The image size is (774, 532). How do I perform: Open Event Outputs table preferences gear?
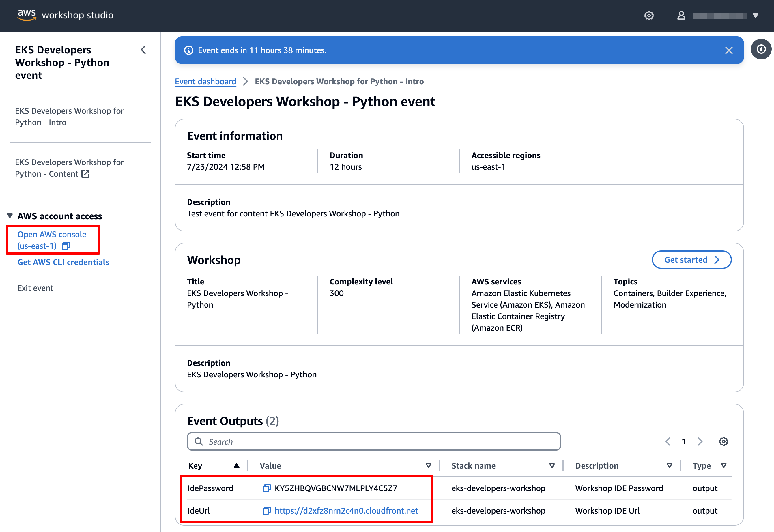pos(723,441)
